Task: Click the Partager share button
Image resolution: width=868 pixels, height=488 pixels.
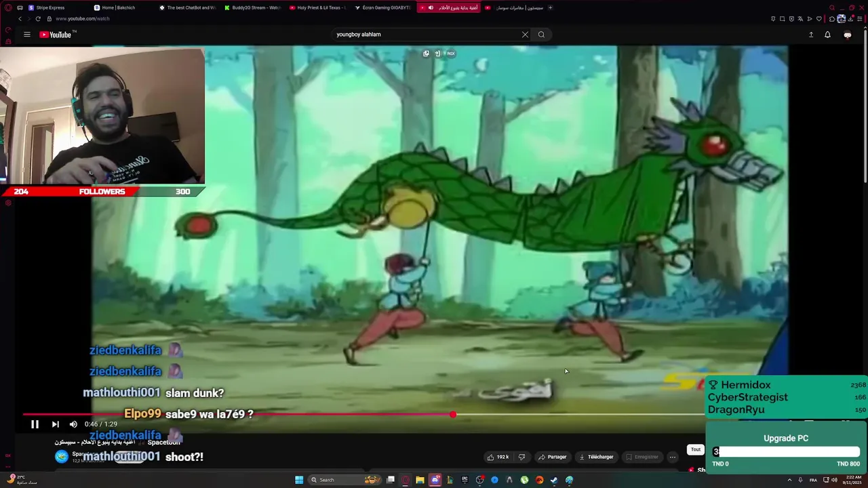Action: point(552,457)
